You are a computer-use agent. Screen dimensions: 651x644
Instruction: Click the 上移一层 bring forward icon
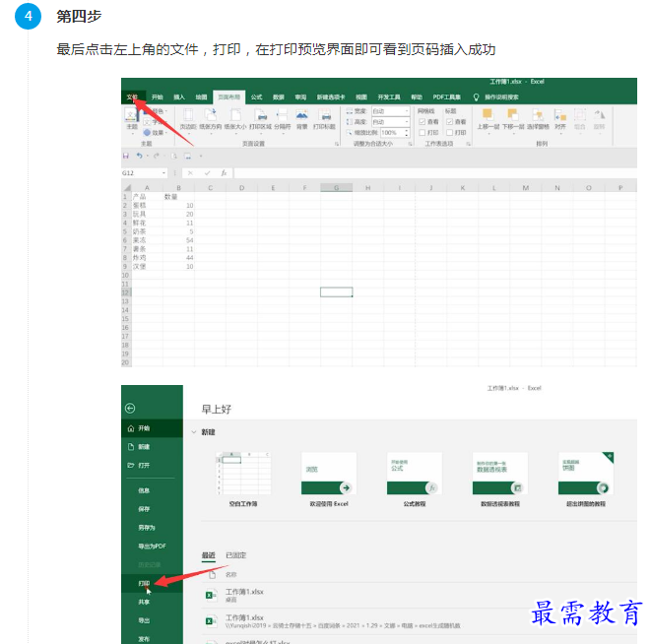tap(488, 115)
